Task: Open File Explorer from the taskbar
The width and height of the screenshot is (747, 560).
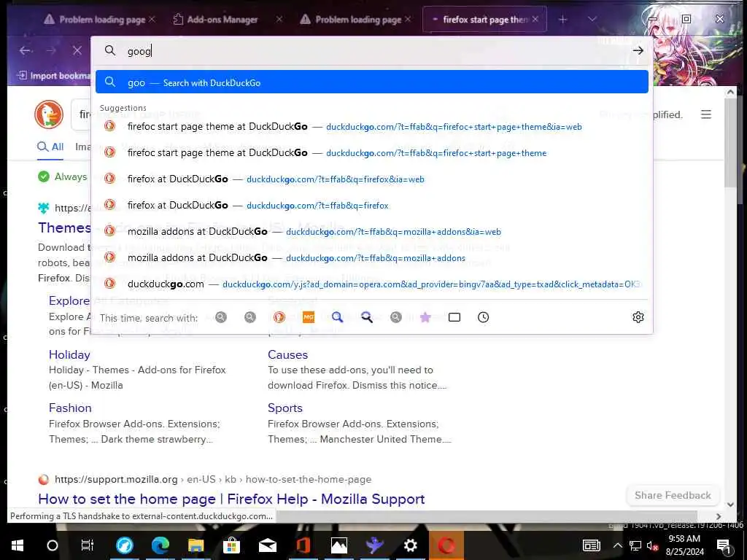Action: 196,545
